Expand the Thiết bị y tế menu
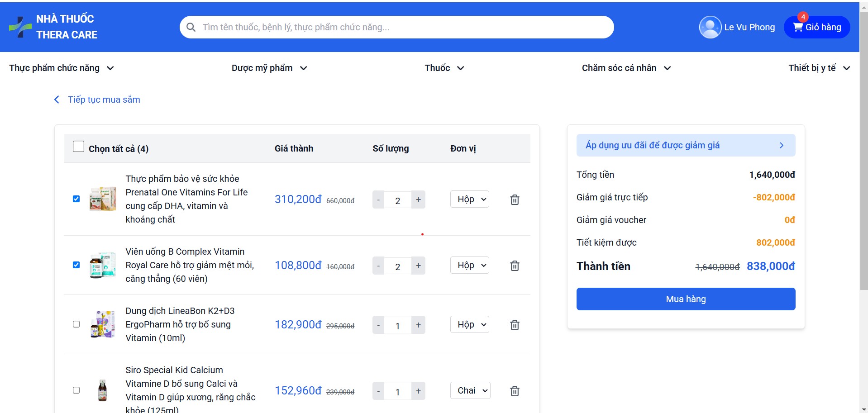The image size is (868, 413). 819,68
